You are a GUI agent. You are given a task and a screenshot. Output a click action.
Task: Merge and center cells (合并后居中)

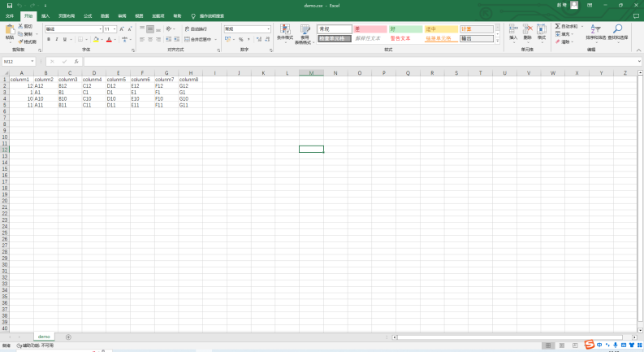(x=198, y=40)
